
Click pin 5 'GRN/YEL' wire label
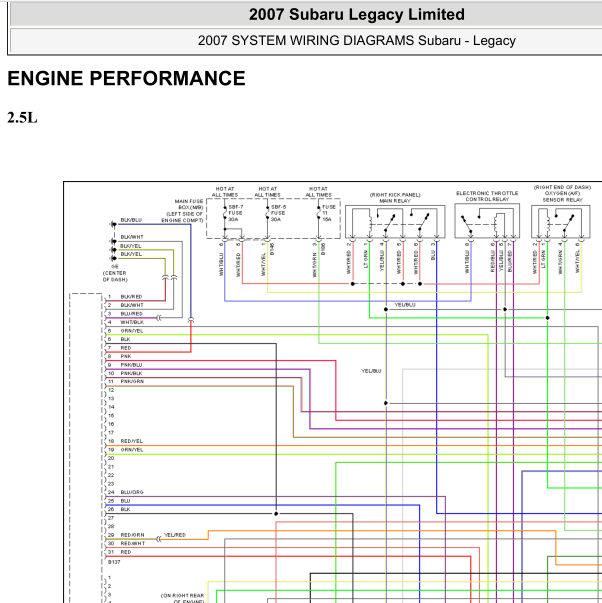click(x=132, y=331)
